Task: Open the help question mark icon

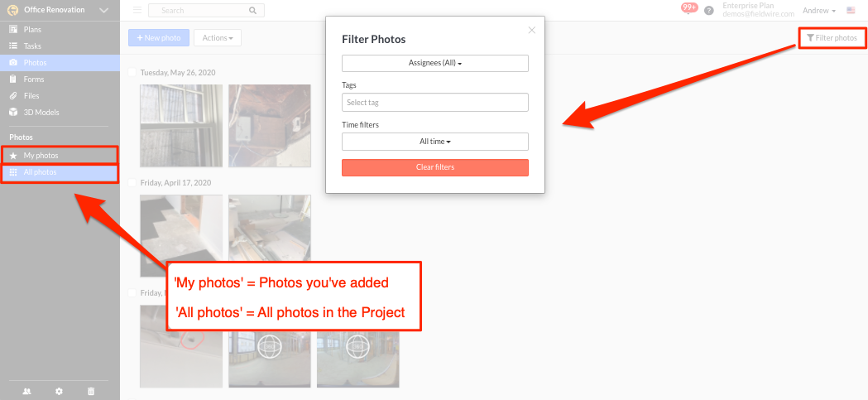Action: tap(708, 11)
